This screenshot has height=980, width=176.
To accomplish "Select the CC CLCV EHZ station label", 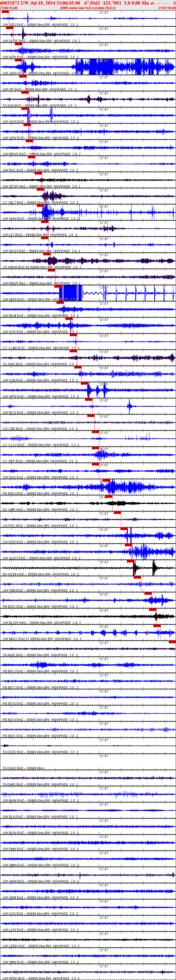I will tap(41, 445).
